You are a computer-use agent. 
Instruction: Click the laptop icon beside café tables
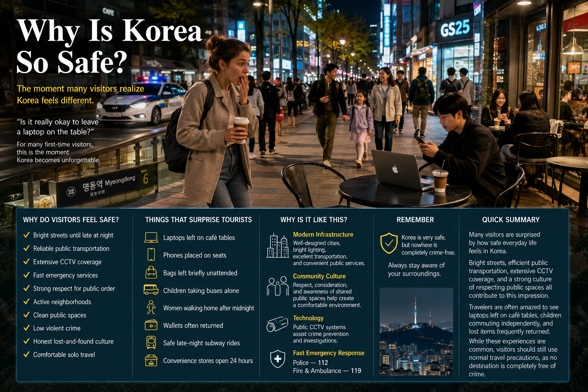pos(151,237)
